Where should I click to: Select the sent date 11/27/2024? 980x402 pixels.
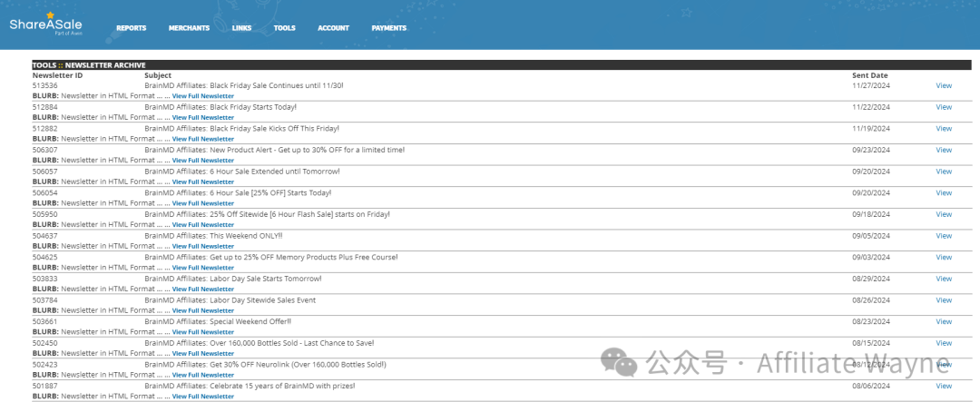pyautogui.click(x=870, y=85)
